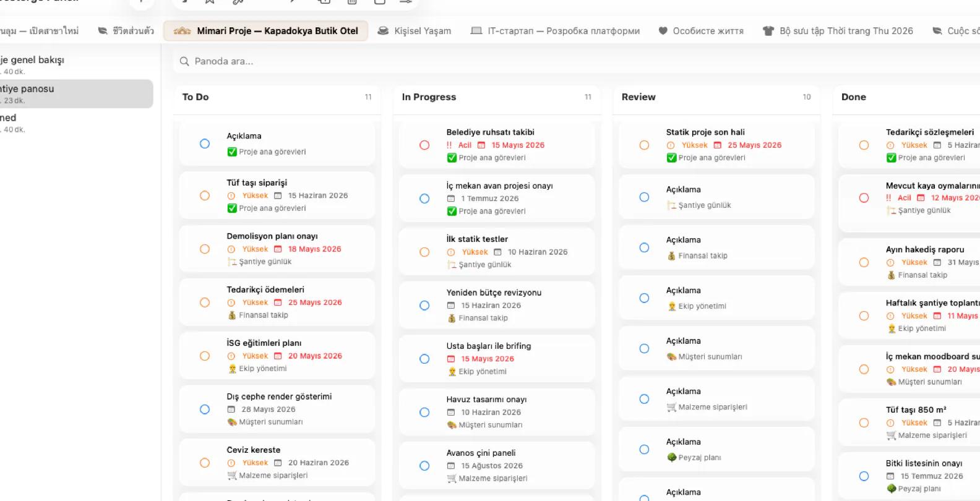Image resolution: width=980 pixels, height=501 pixels.
Task: Click the calendar icon on Statik proje son hali
Action: [x=718, y=145]
